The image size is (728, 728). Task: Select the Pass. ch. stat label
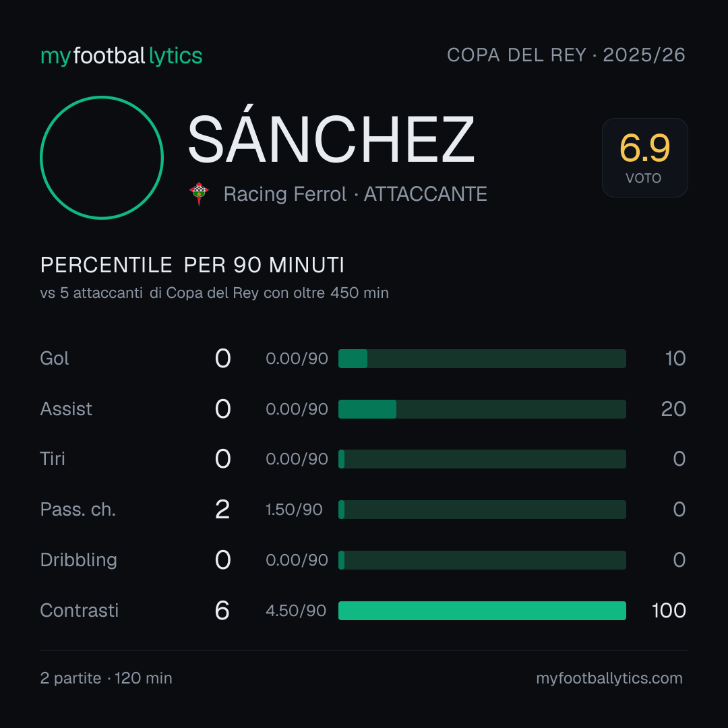(x=78, y=510)
